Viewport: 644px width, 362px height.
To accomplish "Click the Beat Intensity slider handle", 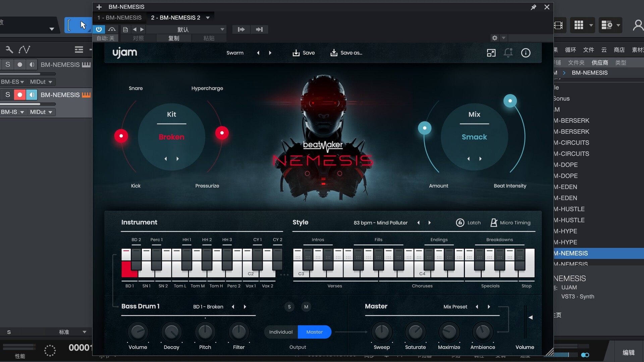I will 510,101.
